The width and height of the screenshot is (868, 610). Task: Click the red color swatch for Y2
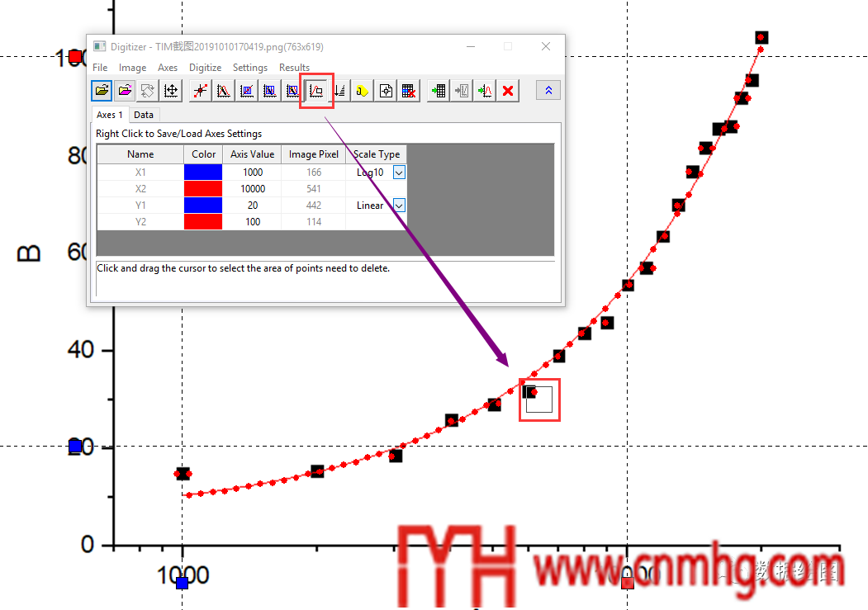click(203, 222)
